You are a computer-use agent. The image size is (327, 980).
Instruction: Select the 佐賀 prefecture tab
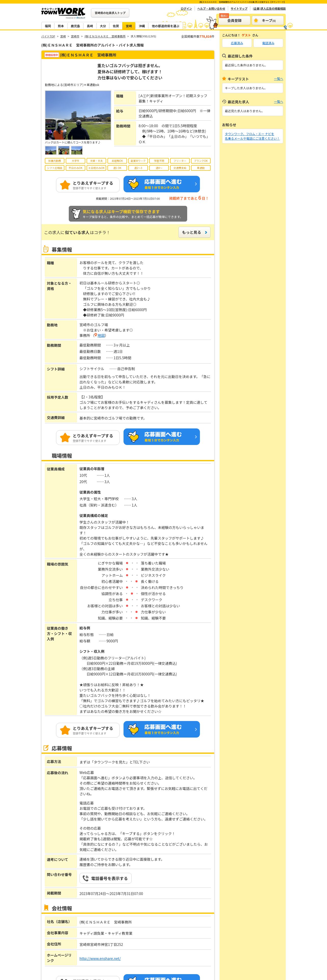pos(116,26)
